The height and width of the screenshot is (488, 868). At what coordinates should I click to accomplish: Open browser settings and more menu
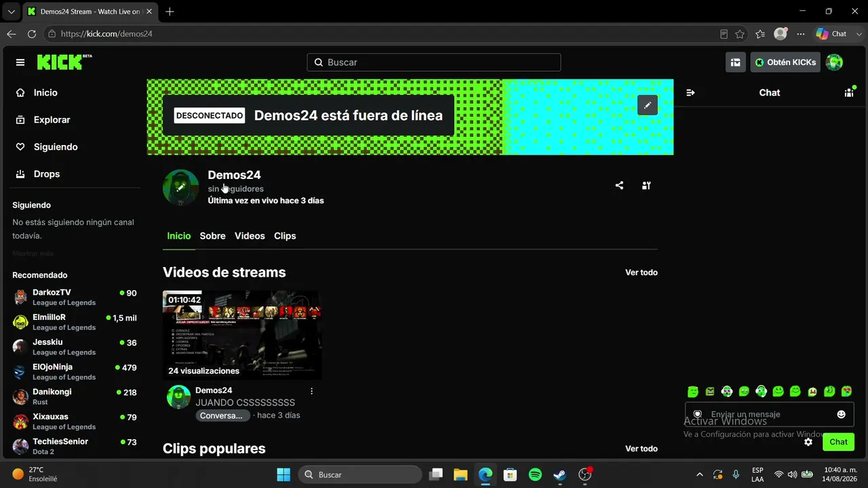(x=801, y=34)
